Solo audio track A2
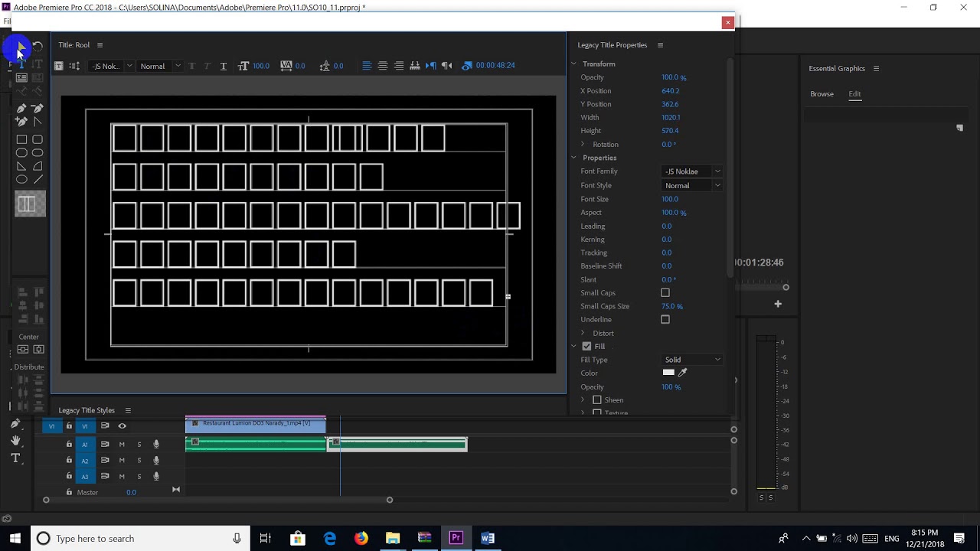Image resolution: width=980 pixels, height=551 pixels. [x=139, y=460]
